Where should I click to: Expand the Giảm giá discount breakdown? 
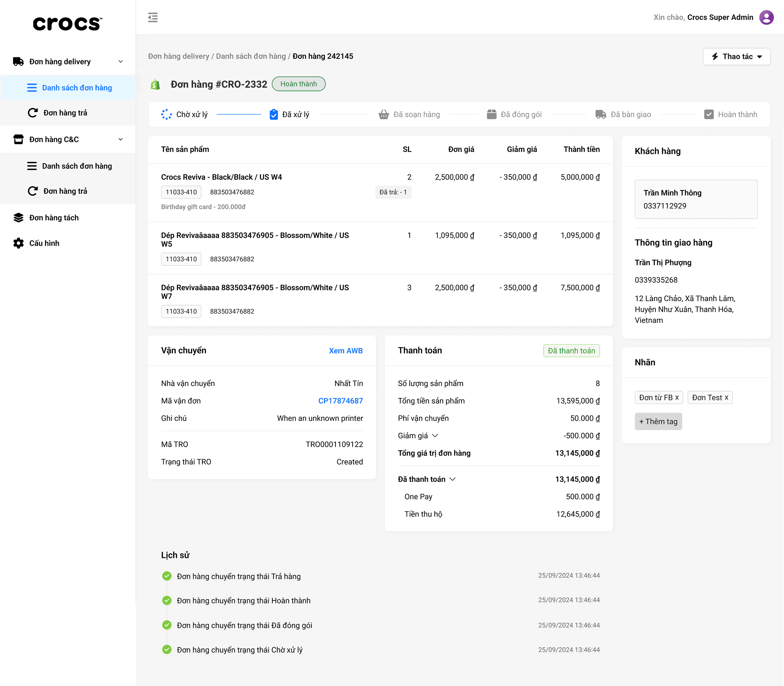435,436
